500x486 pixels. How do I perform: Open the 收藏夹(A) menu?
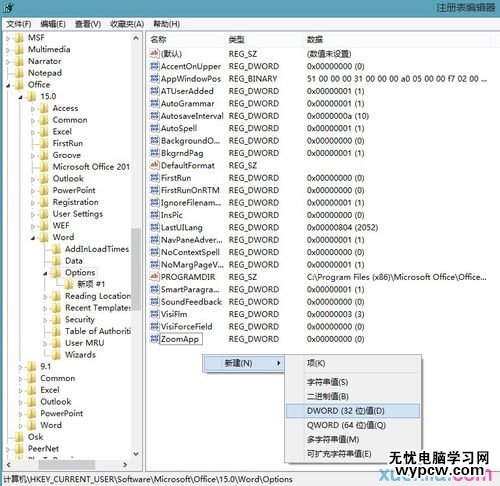tap(127, 24)
